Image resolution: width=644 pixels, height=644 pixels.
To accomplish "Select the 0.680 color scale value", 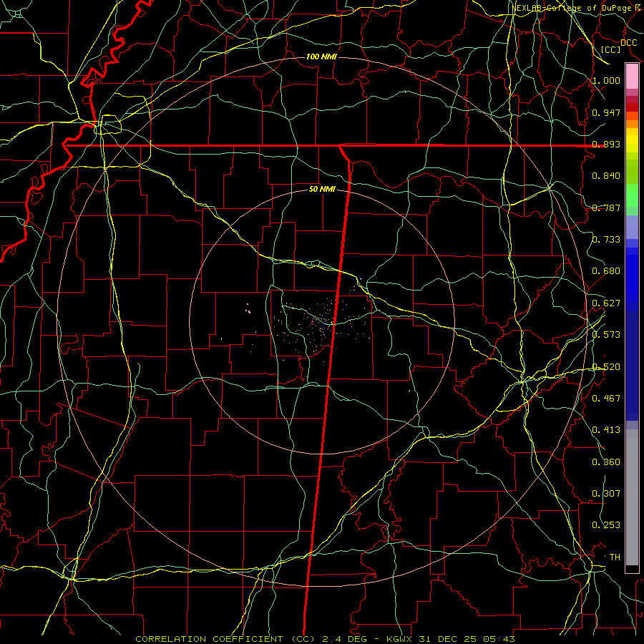I will (606, 271).
